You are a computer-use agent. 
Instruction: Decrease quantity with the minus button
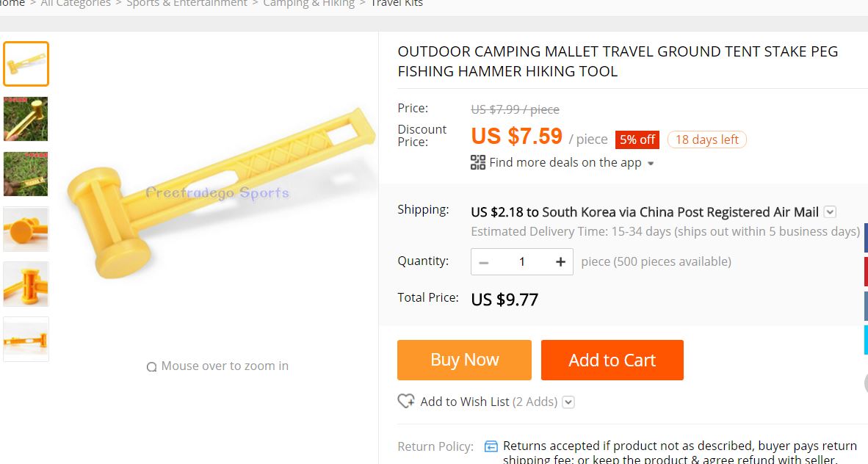pos(483,262)
